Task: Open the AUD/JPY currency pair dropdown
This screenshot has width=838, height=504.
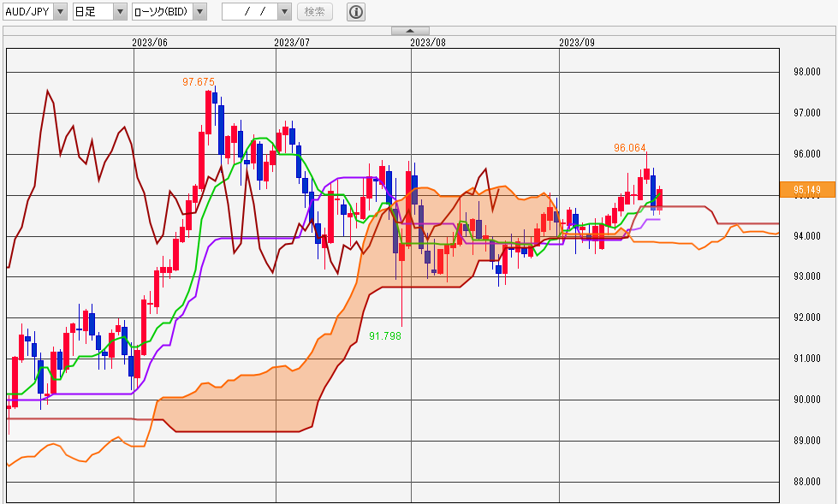Action: click(x=61, y=12)
